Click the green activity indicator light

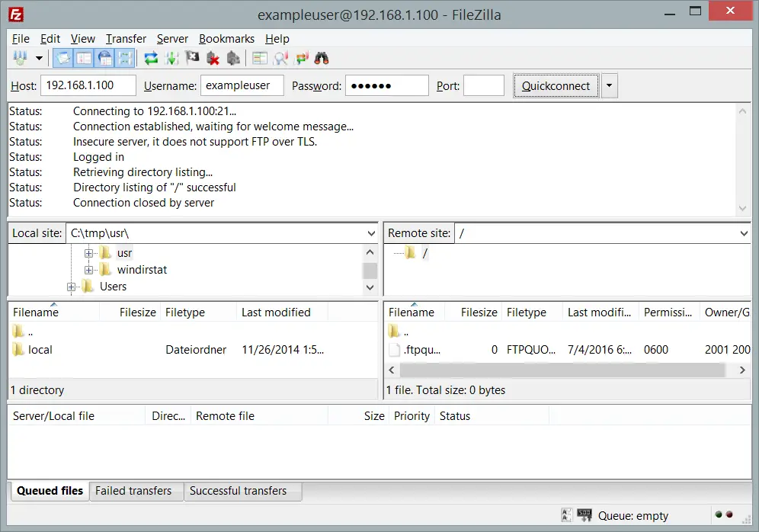719,514
